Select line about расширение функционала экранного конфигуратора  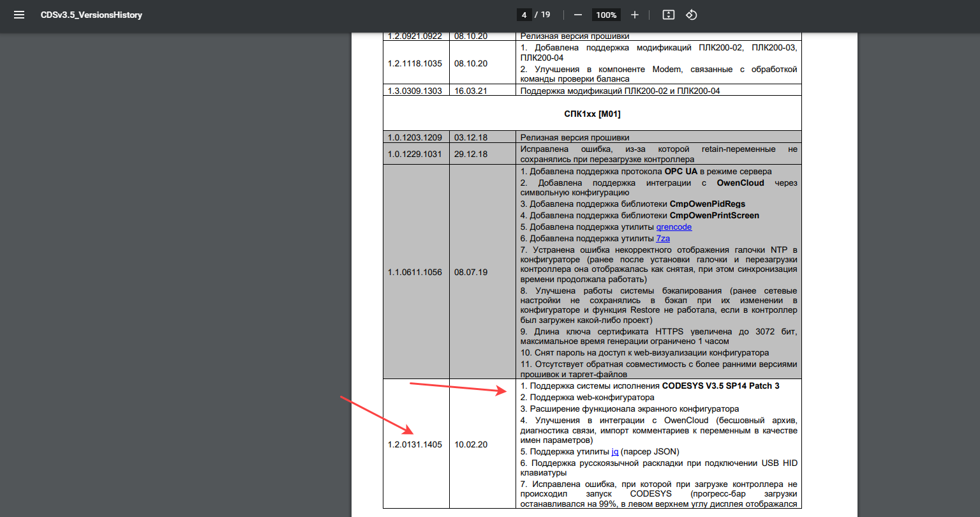pos(630,408)
